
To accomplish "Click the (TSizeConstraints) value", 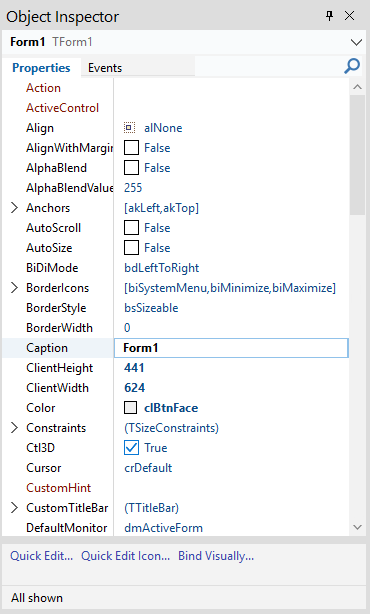I will click(x=171, y=428).
